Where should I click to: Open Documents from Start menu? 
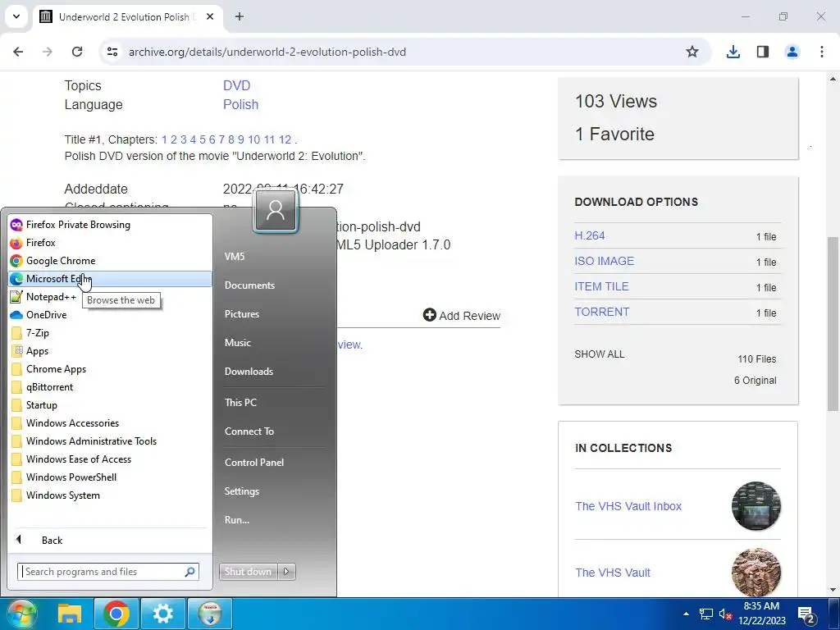click(249, 285)
